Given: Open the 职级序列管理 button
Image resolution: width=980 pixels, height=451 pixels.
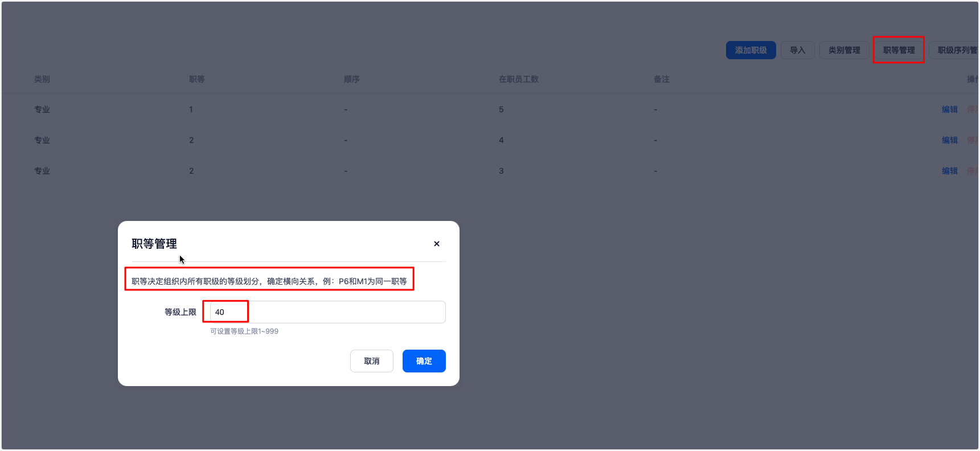Looking at the screenshot, I should pos(957,50).
